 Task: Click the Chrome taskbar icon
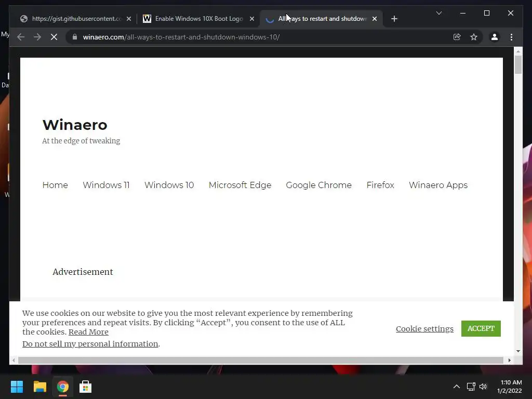click(62, 387)
